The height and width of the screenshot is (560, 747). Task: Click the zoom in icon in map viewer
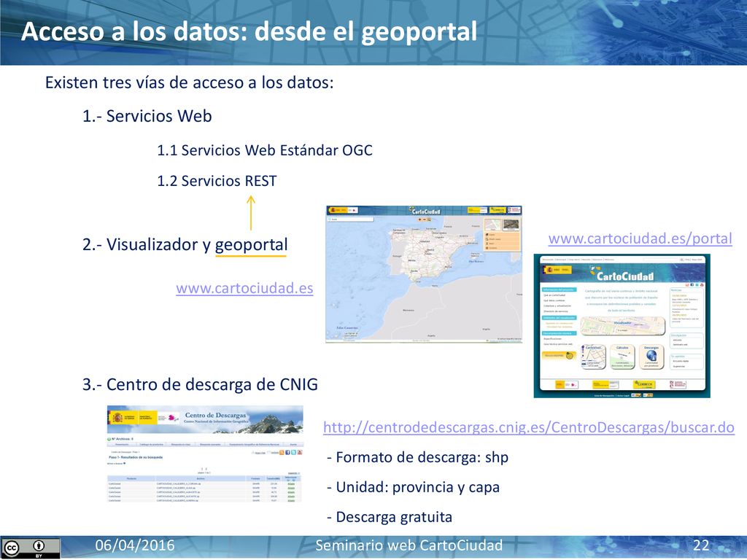pyautogui.click(x=419, y=219)
